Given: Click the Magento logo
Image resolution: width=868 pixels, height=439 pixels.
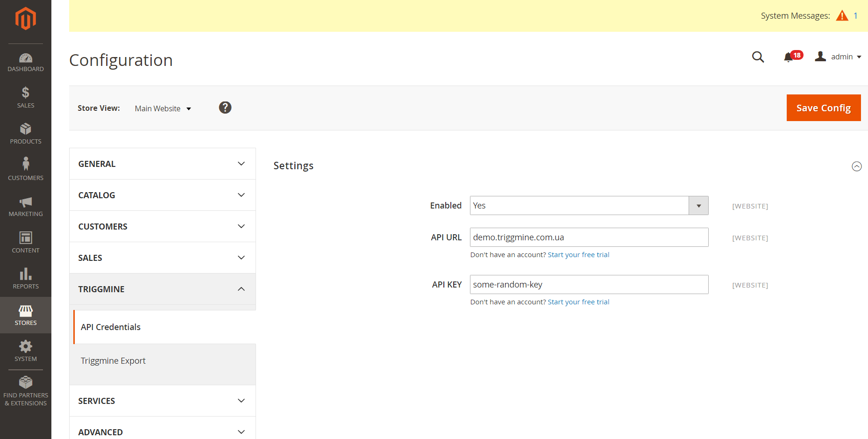Looking at the screenshot, I should pyautogui.click(x=26, y=19).
